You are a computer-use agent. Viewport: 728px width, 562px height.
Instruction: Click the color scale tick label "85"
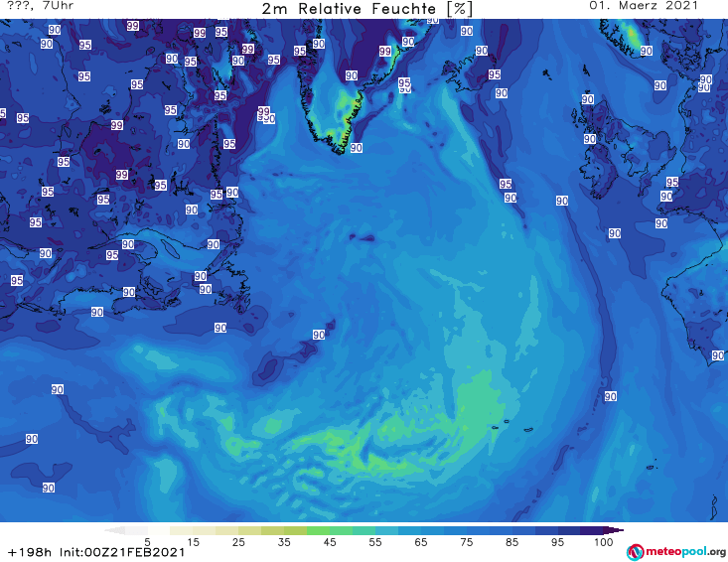click(511, 542)
